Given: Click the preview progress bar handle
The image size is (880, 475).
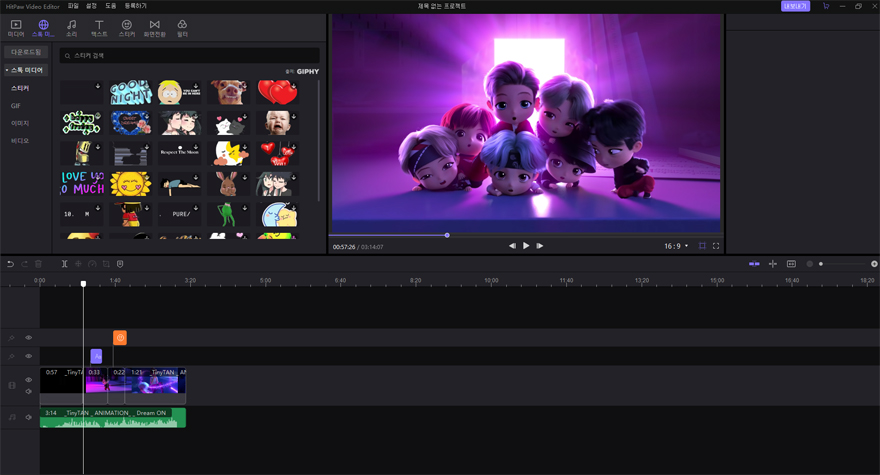Looking at the screenshot, I should tap(447, 235).
